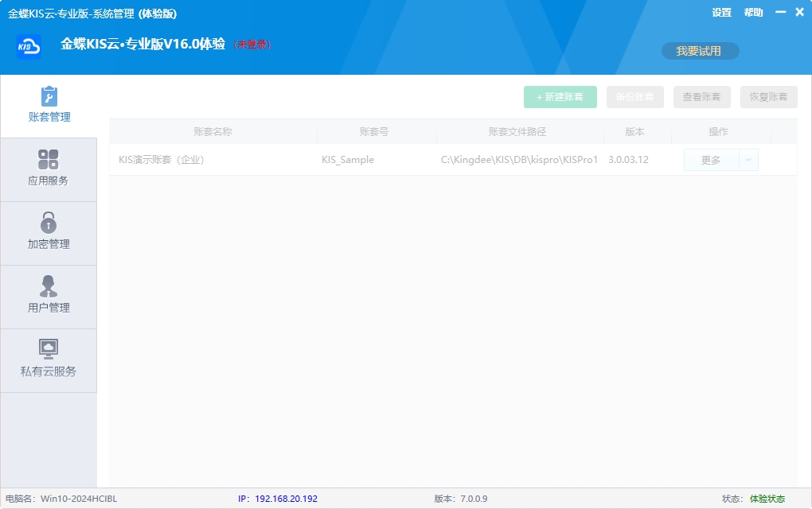
Task: Select the 账套管理 sidebar label
Action: pyautogui.click(x=49, y=117)
